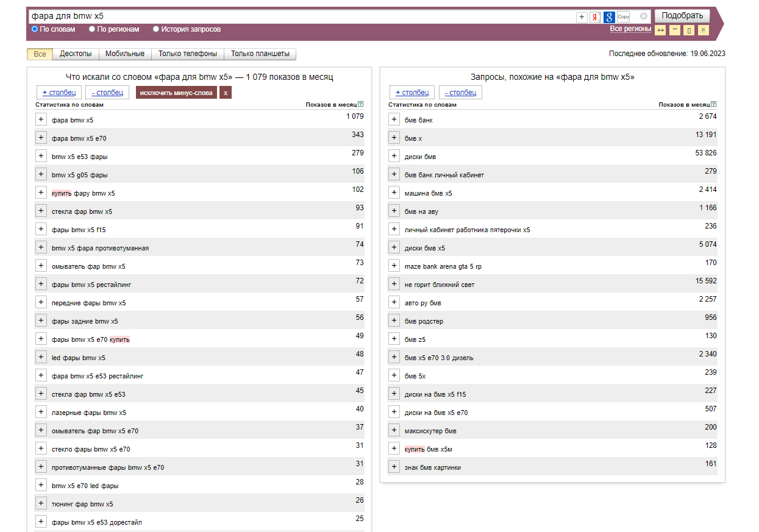Viewport: 759px width, 532px height.
Task: Click '- столбец' in the similar queries panel
Action: [460, 93]
